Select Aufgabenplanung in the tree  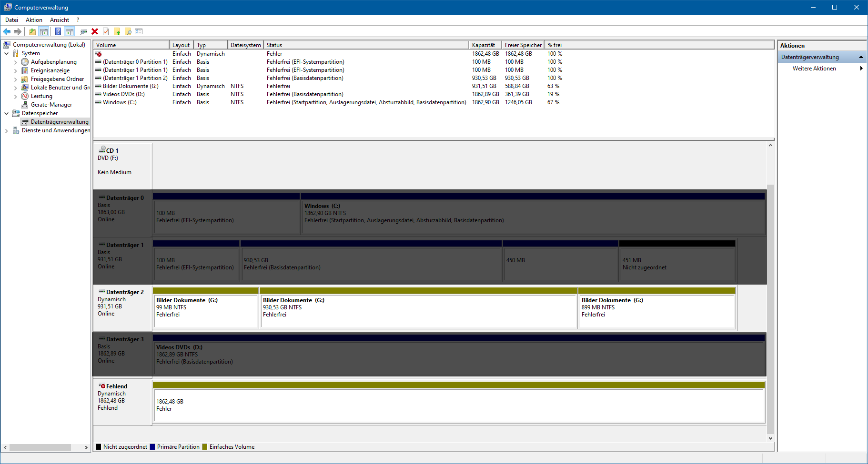53,62
